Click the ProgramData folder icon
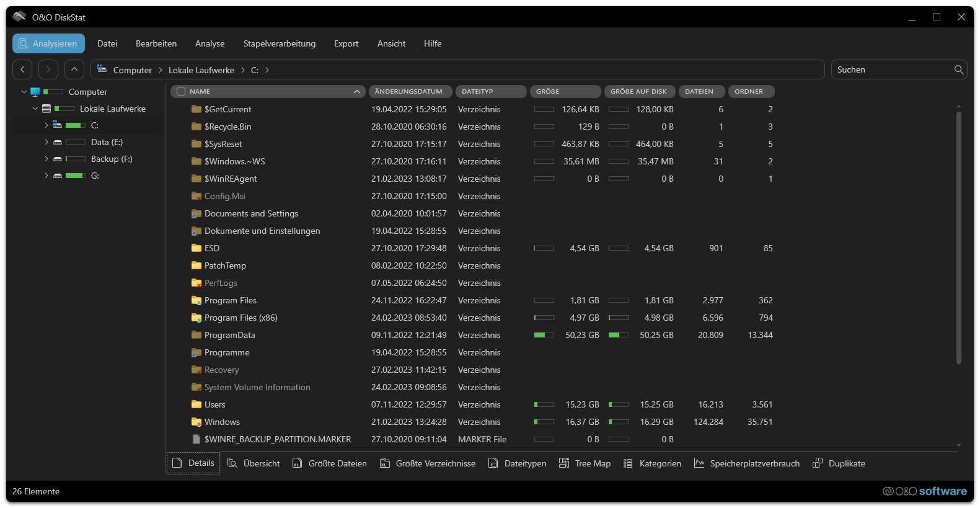980x508 pixels. [x=196, y=335]
